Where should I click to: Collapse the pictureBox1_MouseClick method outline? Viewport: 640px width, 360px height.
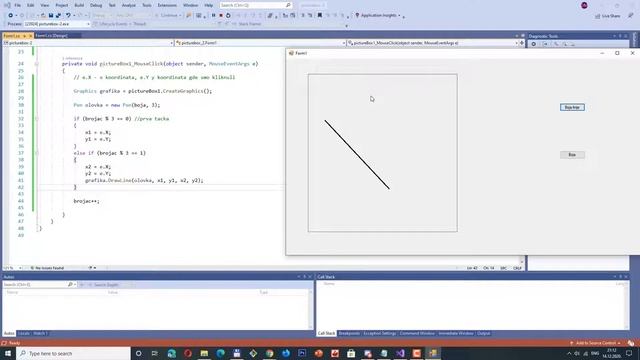(x=36, y=64)
